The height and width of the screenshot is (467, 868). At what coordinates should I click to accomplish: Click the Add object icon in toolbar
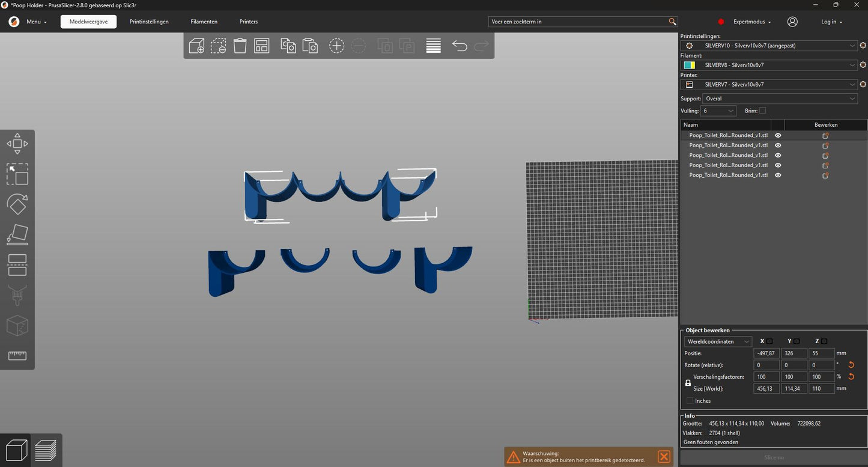pyautogui.click(x=196, y=46)
